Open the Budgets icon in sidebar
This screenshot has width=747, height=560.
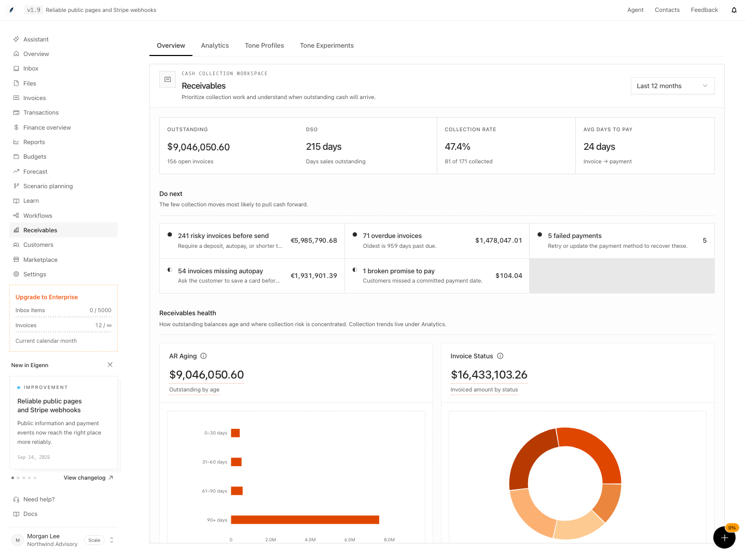[16, 157]
